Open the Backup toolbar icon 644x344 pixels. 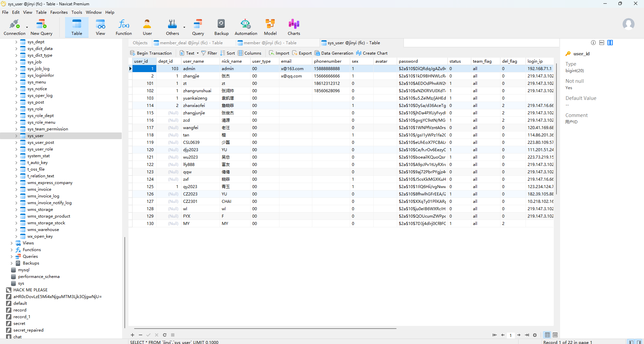coord(221,27)
